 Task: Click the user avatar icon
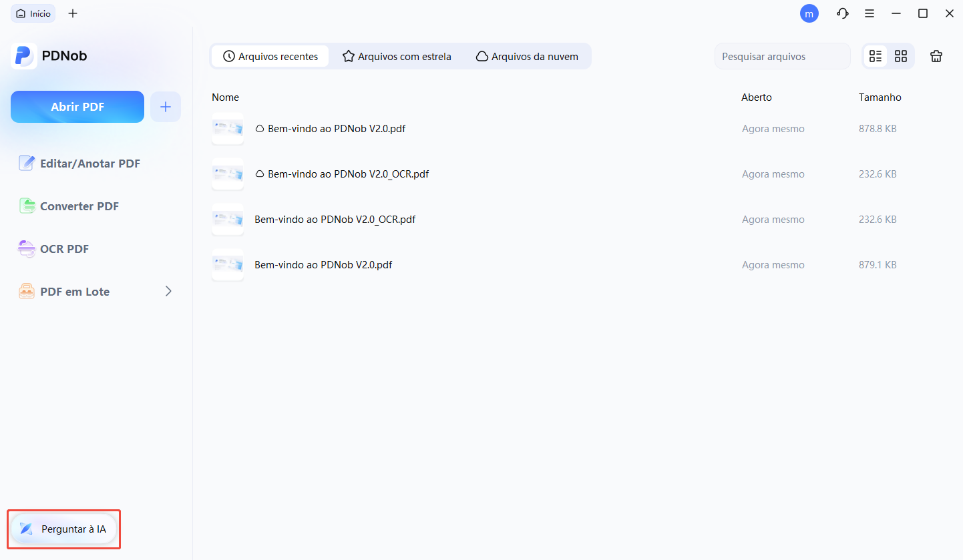[x=809, y=13]
